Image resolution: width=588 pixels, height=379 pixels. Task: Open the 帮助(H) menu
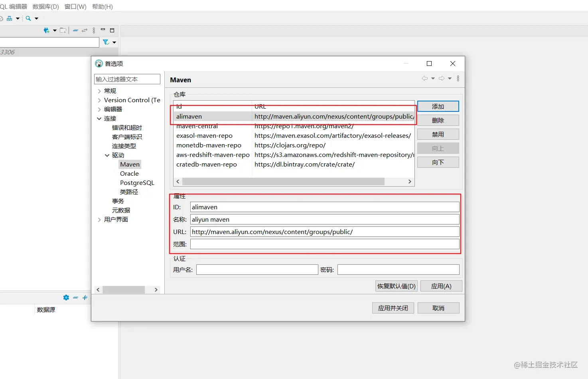pyautogui.click(x=103, y=6)
